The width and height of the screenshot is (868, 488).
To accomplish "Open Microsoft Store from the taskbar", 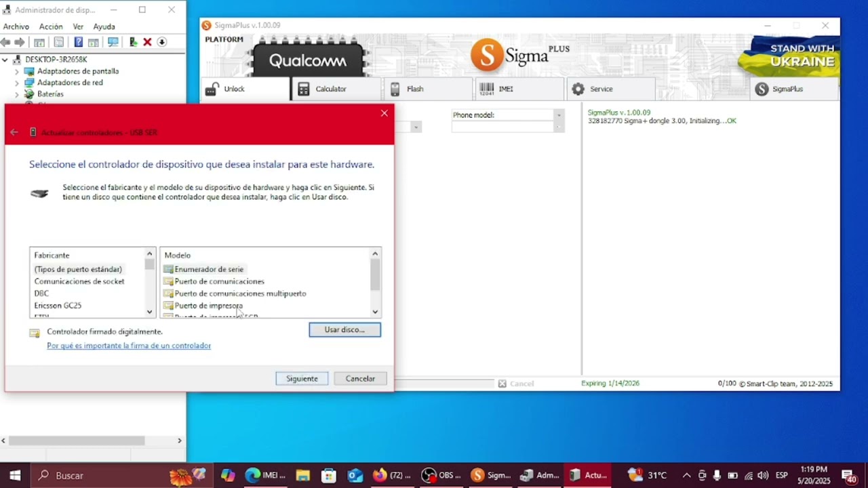I will pos(329,475).
